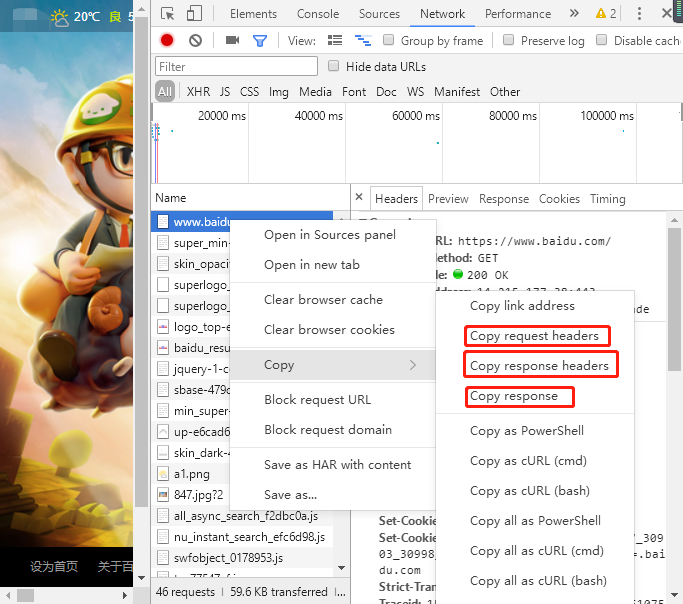Stop recording network log with red button
Screen dimensions: 683x604
[x=167, y=40]
